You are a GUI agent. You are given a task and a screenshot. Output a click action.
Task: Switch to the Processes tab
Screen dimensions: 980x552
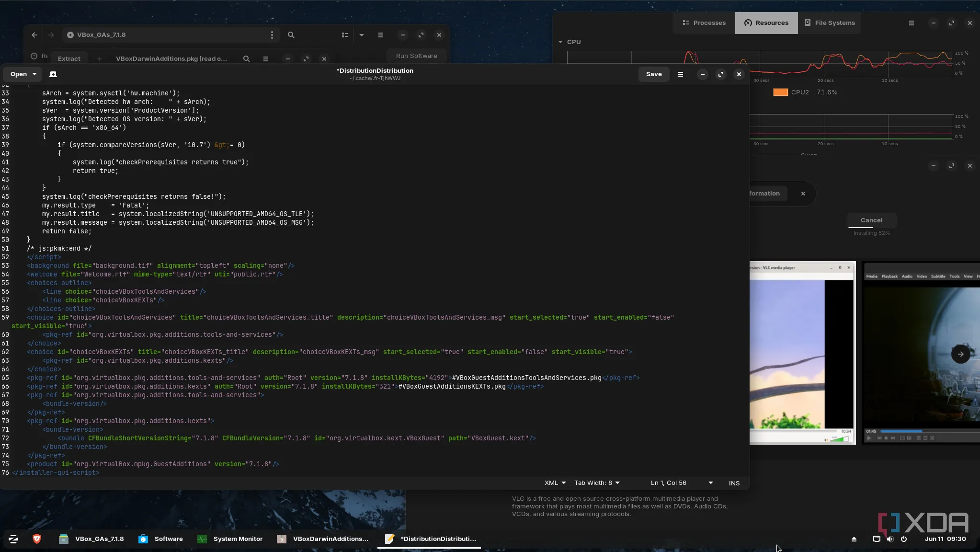[x=704, y=23]
